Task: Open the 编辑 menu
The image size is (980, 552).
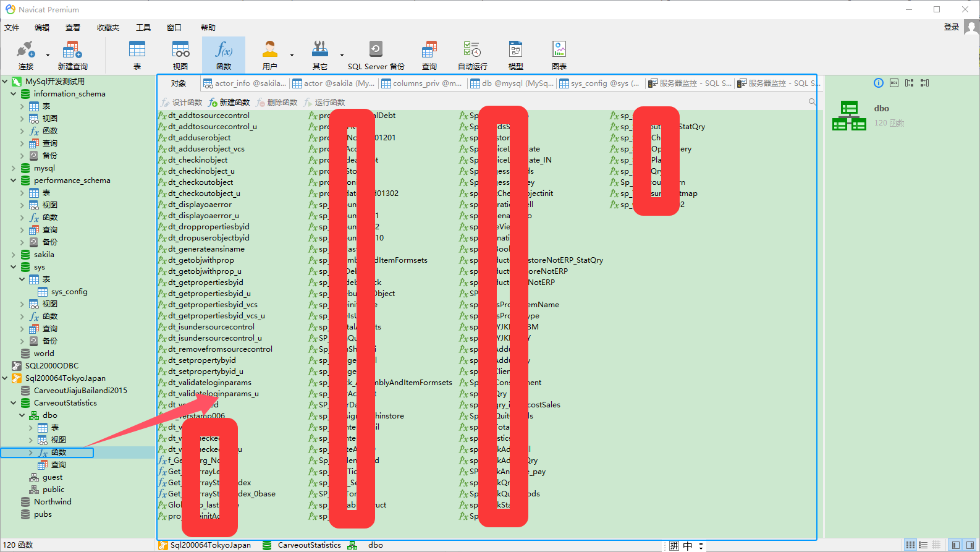Action: click(x=42, y=27)
